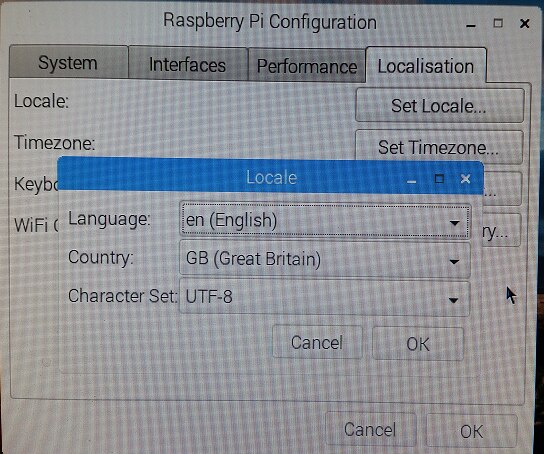544x454 pixels.
Task: Close the Locale dialog window
Action: (465, 179)
